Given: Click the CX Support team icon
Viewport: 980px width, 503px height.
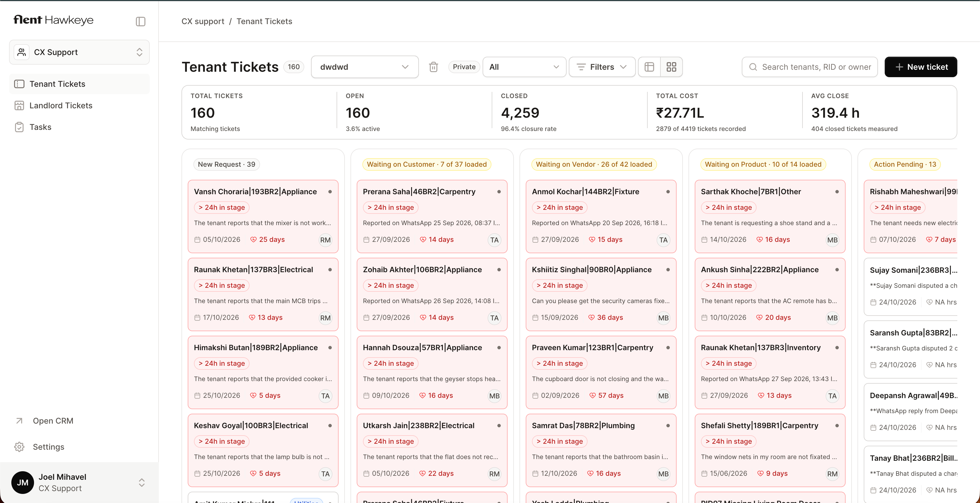Looking at the screenshot, I should point(22,52).
